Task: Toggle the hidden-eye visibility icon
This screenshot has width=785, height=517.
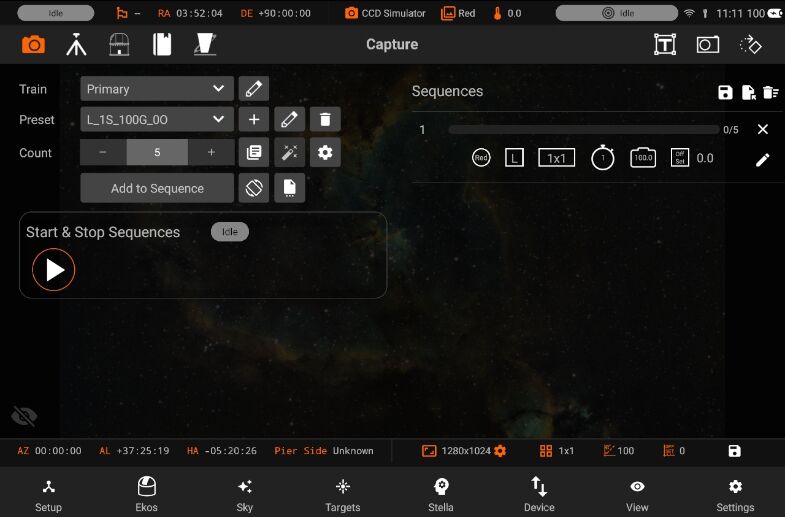Action: pos(24,416)
